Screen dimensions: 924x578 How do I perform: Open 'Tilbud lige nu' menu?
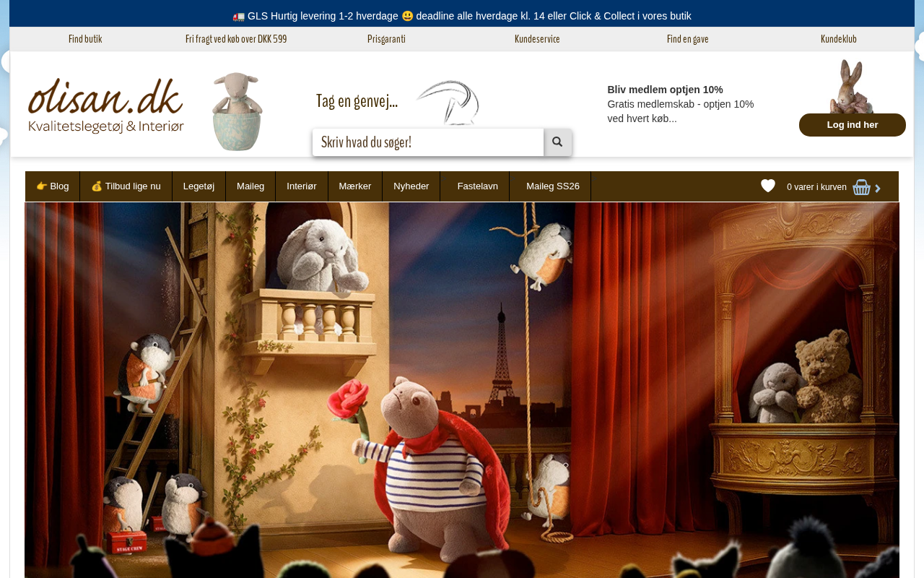(x=126, y=186)
